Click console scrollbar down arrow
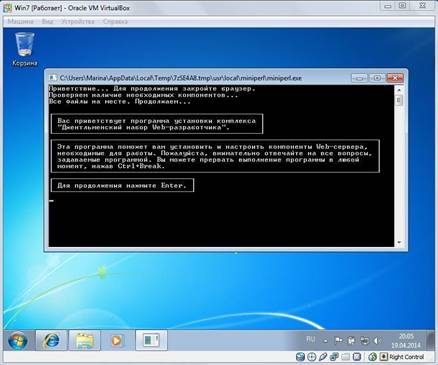 (x=399, y=242)
